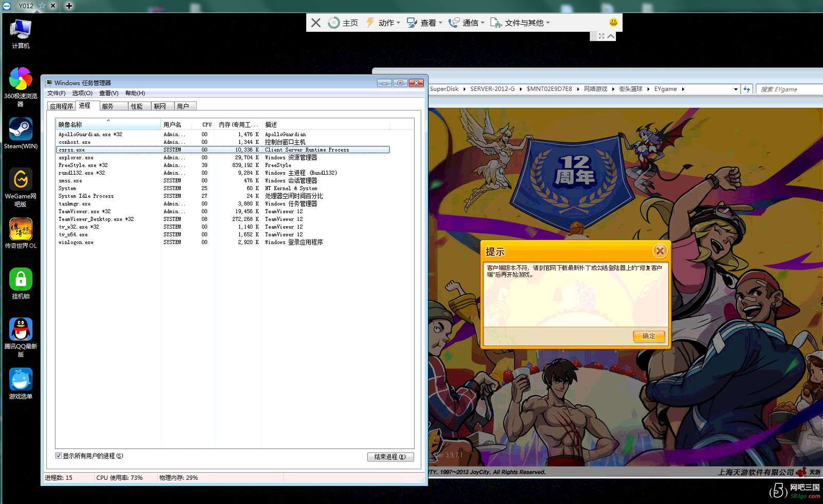Screen dimensions: 823x504
Task: Select tv_x64.exe process row
Action: 222,234
